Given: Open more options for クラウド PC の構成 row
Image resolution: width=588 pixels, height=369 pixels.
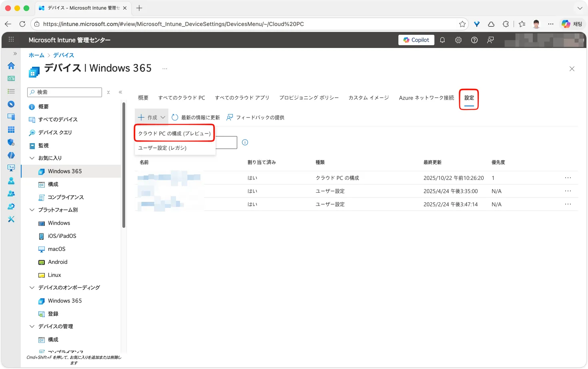Looking at the screenshot, I should 568,178.
